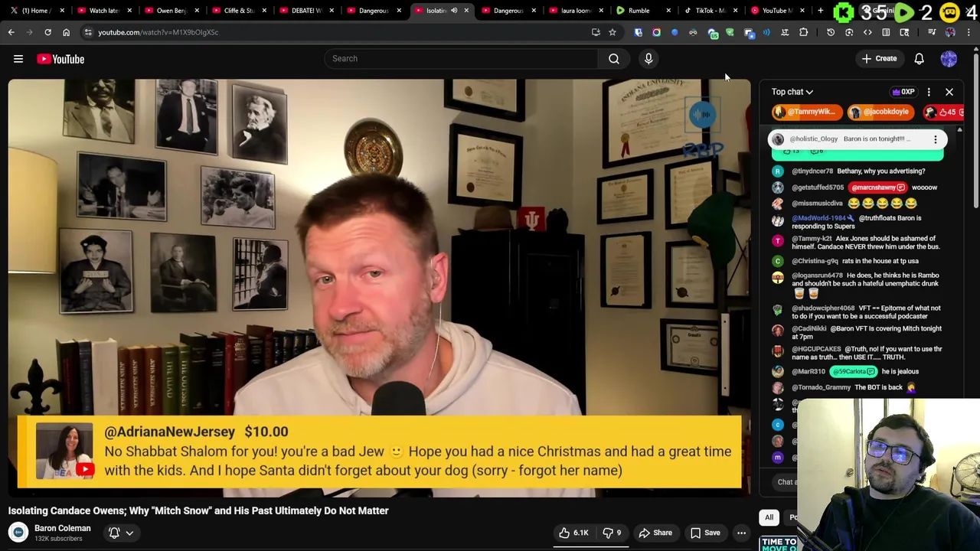Select the All filter chip
This screenshot has height=551, width=980.
769,517
